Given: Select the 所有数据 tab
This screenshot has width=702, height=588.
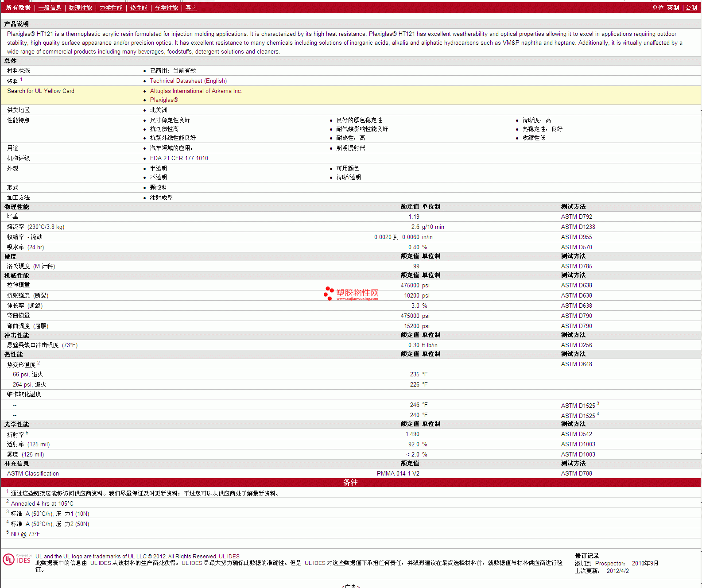Looking at the screenshot, I should [x=18, y=8].
